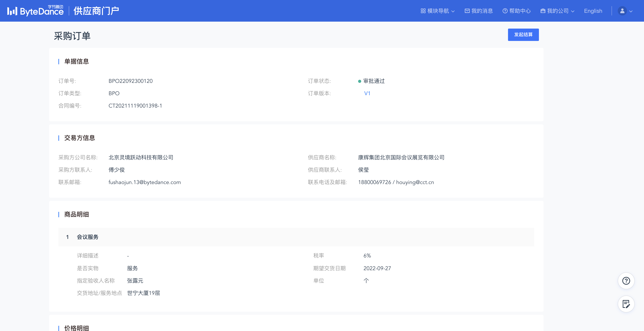Click the my company briefcase icon
644x331 pixels.
pos(543,11)
